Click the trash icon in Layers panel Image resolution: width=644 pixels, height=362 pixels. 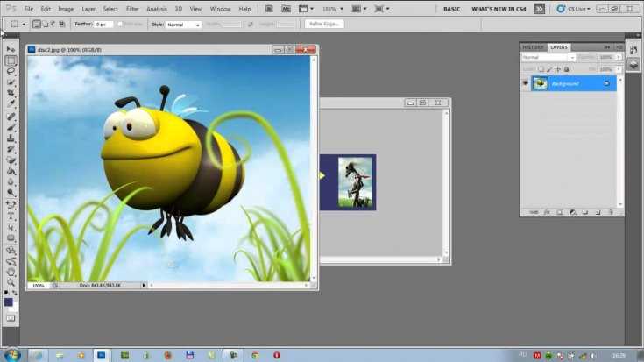tap(611, 212)
